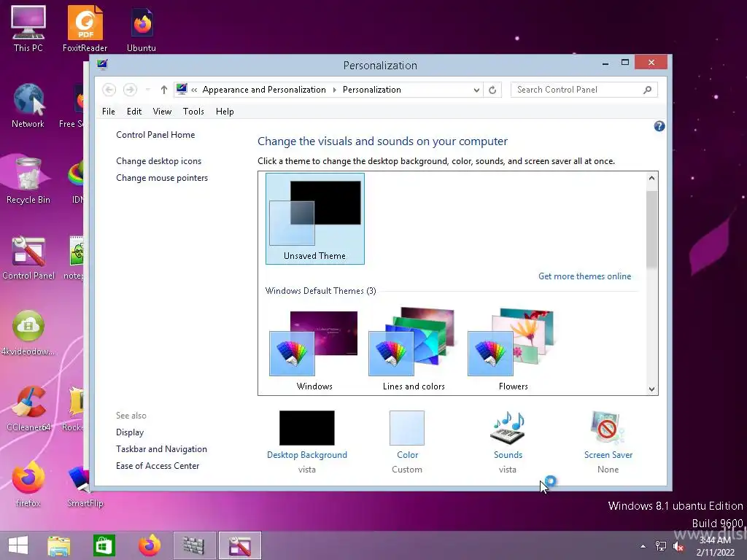Expand the breadcrumb arrow before Personalization
This screenshot has width=747, height=560.
(334, 90)
